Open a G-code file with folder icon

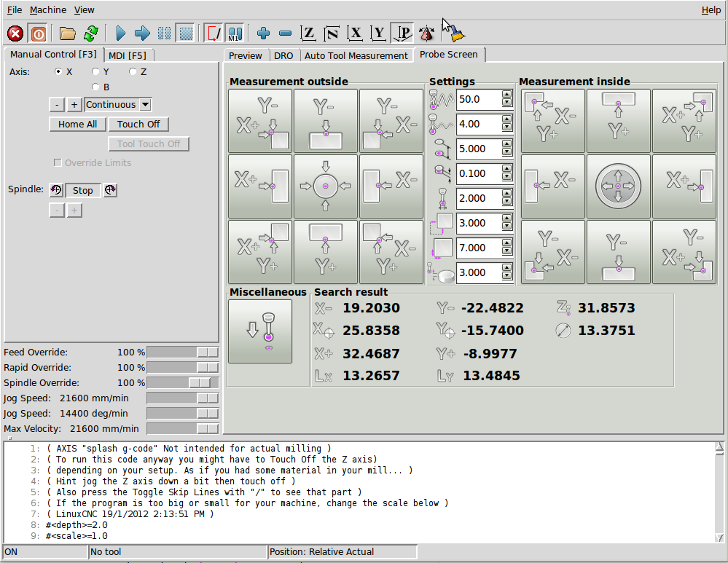click(x=68, y=34)
